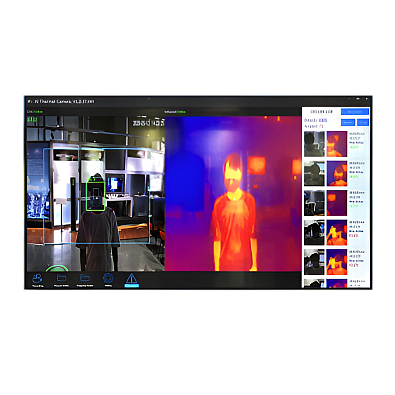Open third record's dark purple thermal thumbnail
This screenshot has height=395, width=395.
(x=337, y=203)
